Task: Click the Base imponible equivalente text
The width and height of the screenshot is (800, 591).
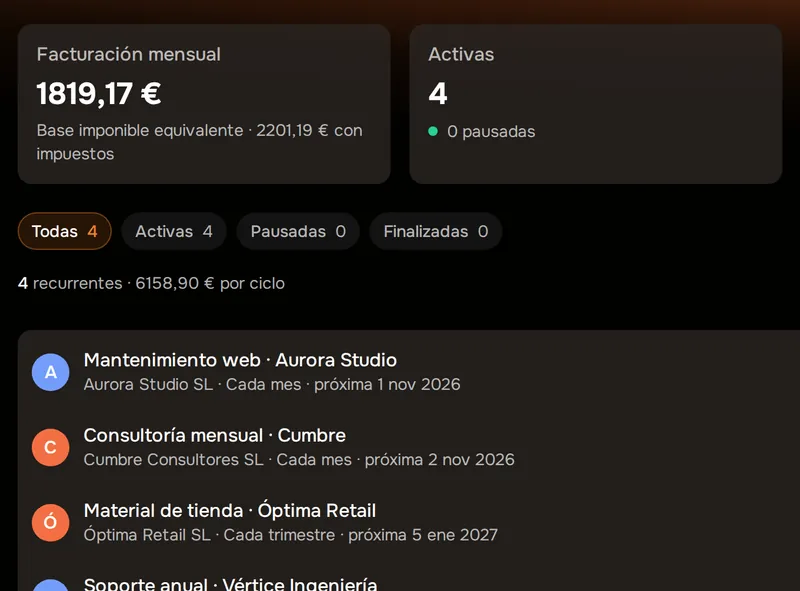Action: click(x=140, y=130)
